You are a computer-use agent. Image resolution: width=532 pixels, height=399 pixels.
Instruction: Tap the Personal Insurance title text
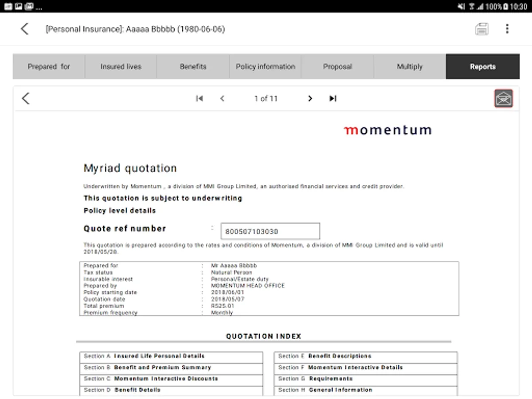[x=135, y=29]
